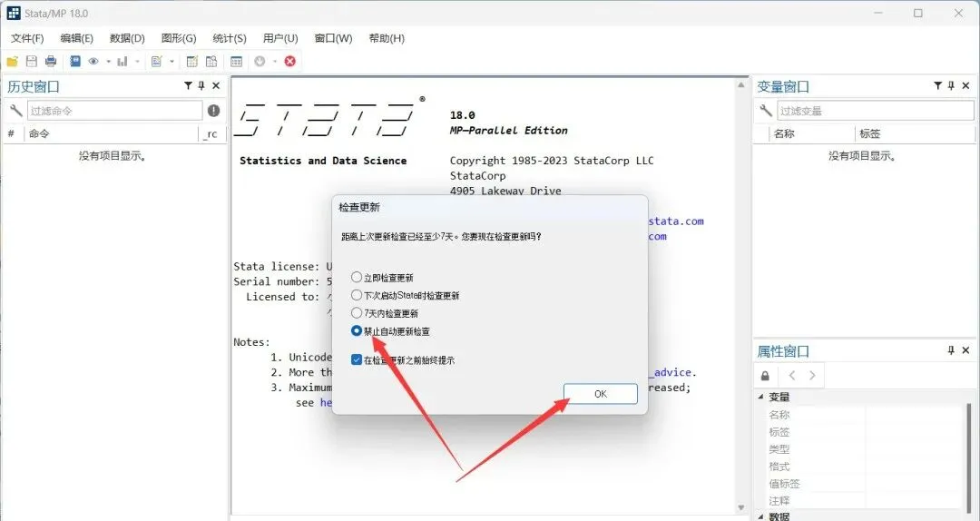The width and height of the screenshot is (980, 521).
Task: Toggle the lock icon in Properties window
Action: click(x=765, y=376)
